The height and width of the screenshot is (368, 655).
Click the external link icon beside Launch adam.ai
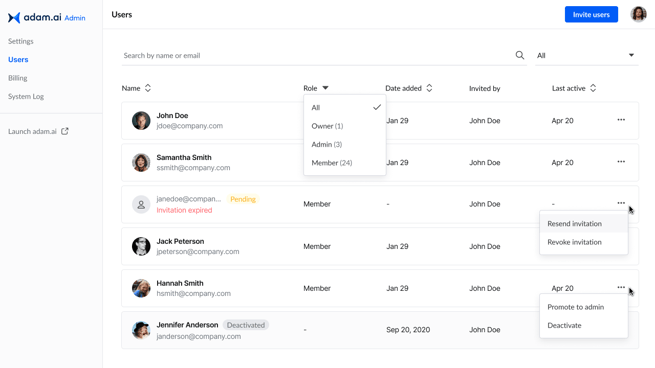[65, 131]
